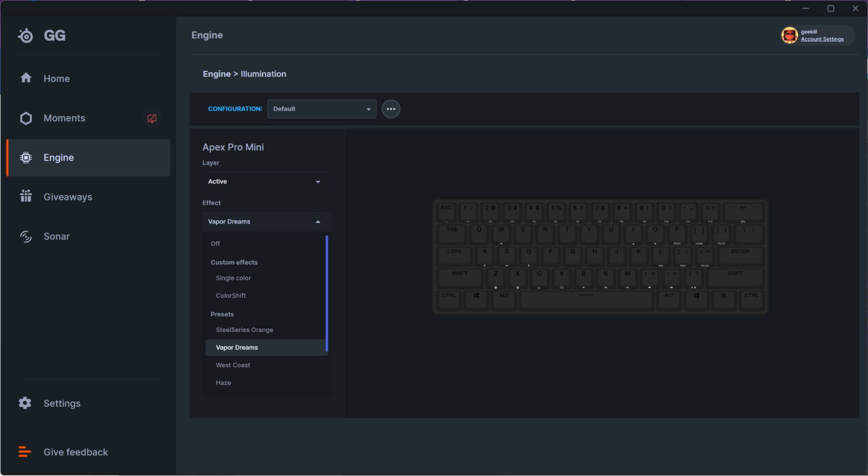Open the Configuration dropdown showing Default
The width and height of the screenshot is (868, 476).
click(322, 109)
